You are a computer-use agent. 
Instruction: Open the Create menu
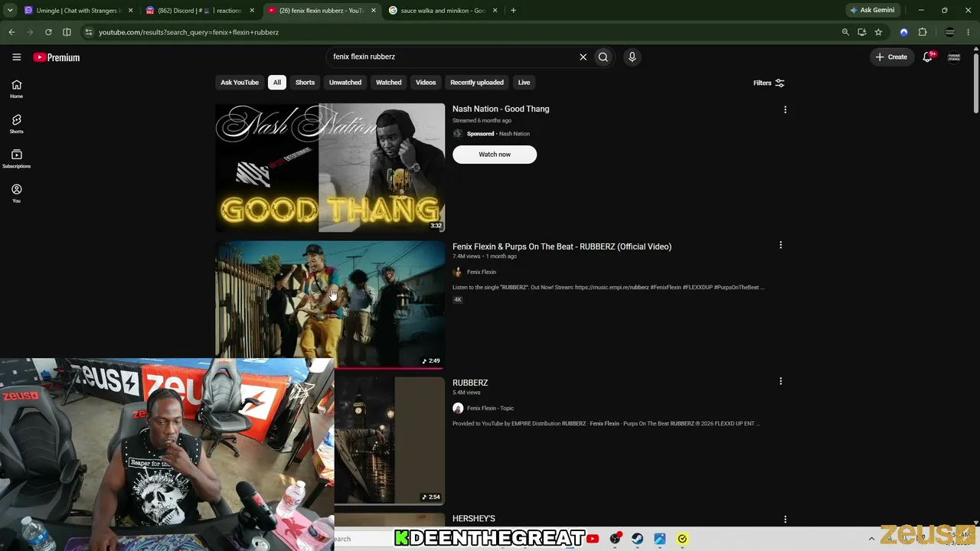[x=891, y=57]
